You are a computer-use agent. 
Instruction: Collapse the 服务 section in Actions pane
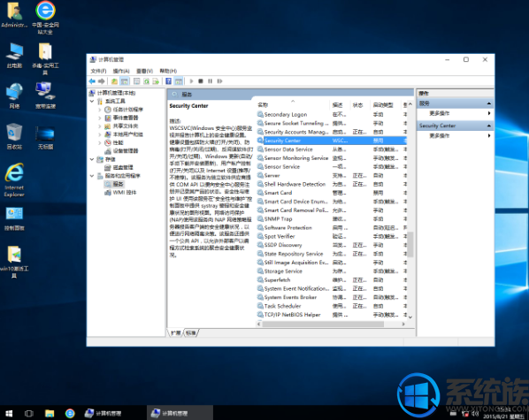(489, 103)
